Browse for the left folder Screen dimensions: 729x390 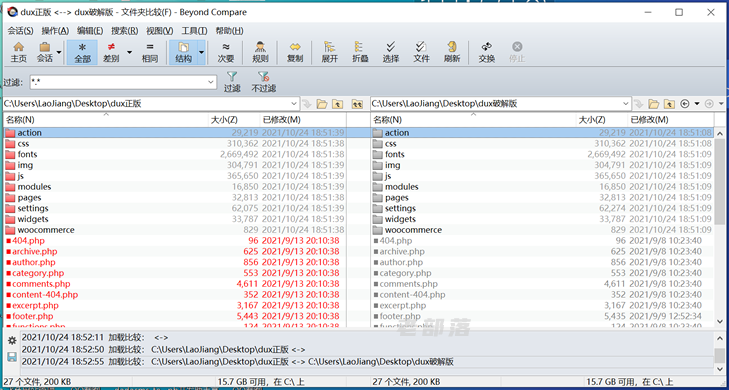click(322, 104)
